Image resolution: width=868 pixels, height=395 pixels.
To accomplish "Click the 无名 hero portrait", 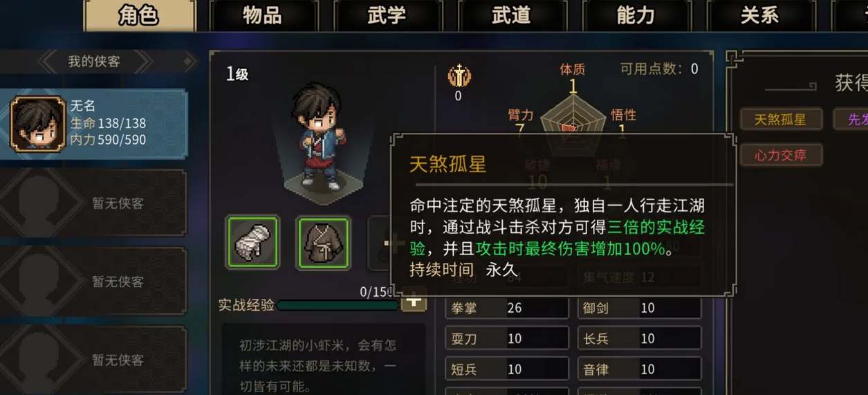I will pyautogui.click(x=38, y=123).
